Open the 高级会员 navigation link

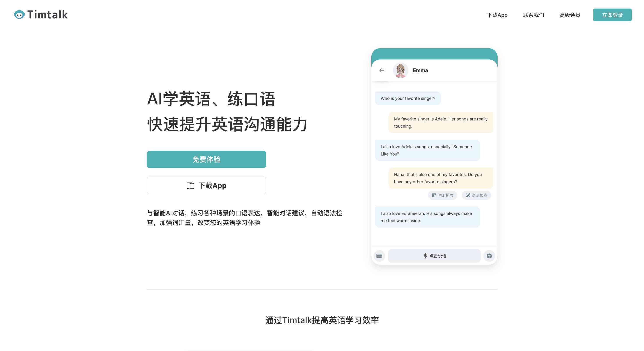click(x=570, y=15)
